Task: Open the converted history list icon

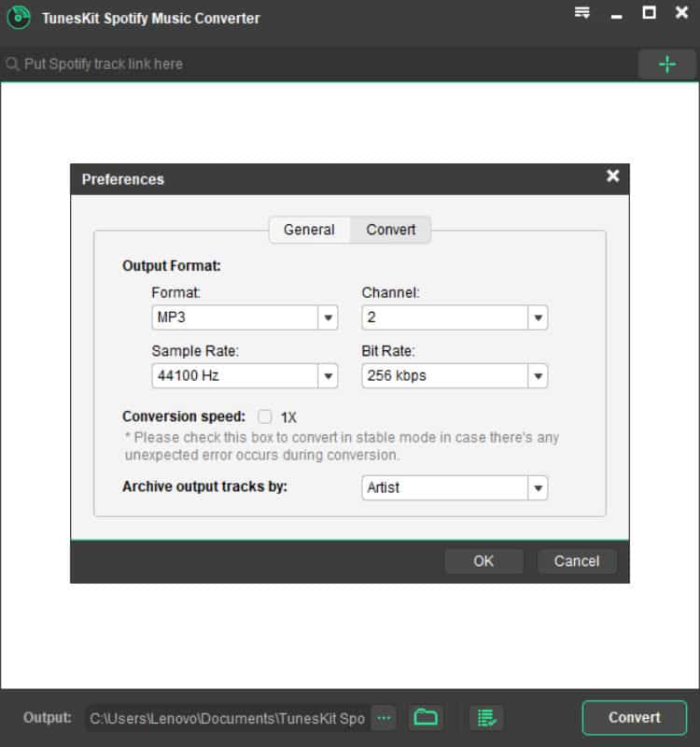Action: (x=486, y=717)
